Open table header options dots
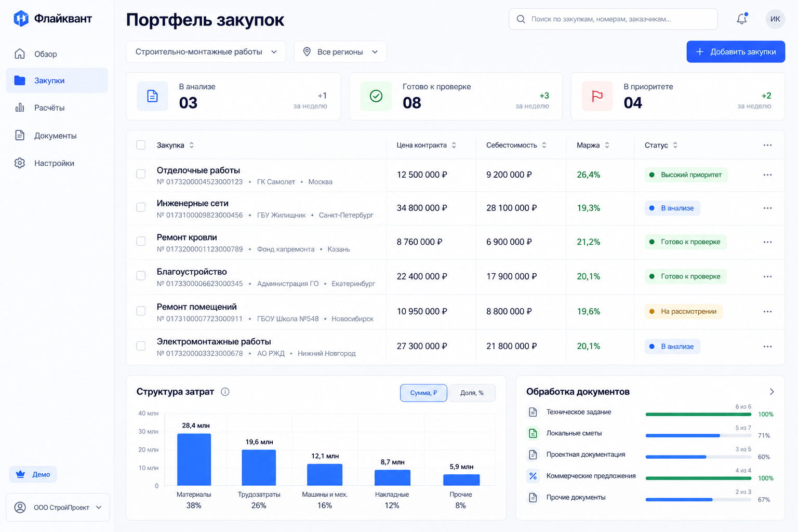 coord(767,145)
